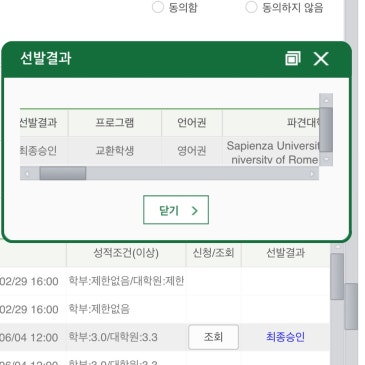Click the restore window icon in 선발결과 dialog
The height and width of the screenshot is (365, 365).
293,58
